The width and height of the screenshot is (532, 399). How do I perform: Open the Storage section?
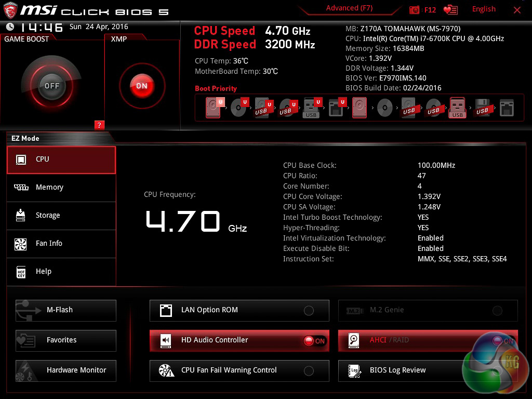point(61,216)
